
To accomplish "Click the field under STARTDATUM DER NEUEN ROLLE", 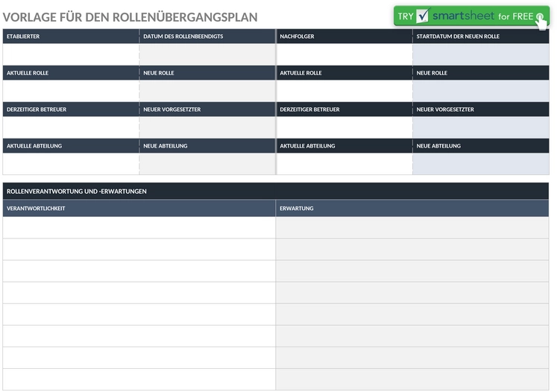I will [x=481, y=54].
